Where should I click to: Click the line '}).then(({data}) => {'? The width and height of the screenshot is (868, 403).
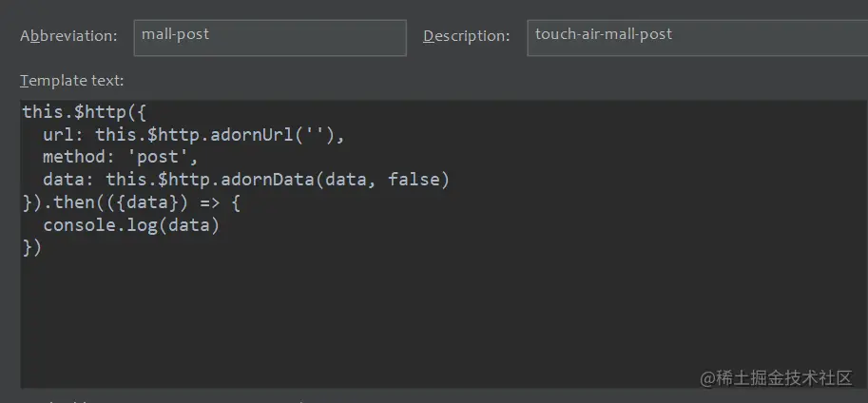(x=131, y=202)
